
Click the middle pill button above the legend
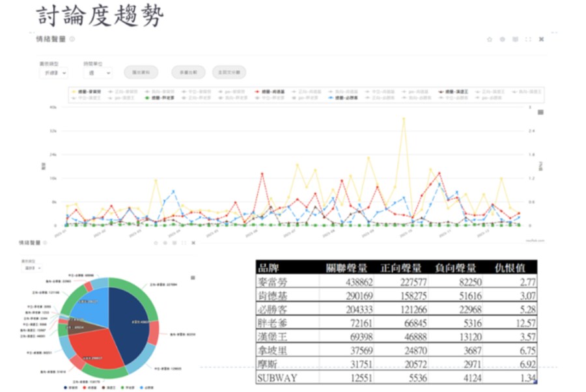[188, 72]
